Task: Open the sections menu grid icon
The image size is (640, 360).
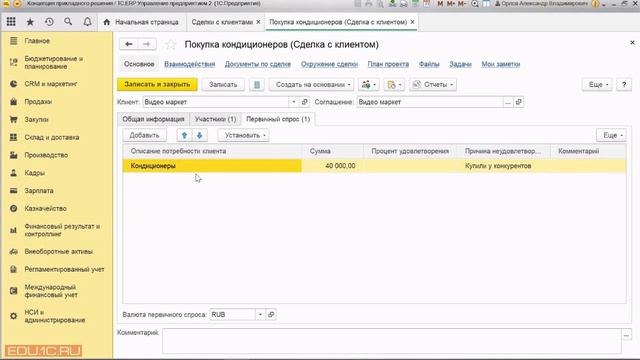Action: pyautogui.click(x=11, y=22)
